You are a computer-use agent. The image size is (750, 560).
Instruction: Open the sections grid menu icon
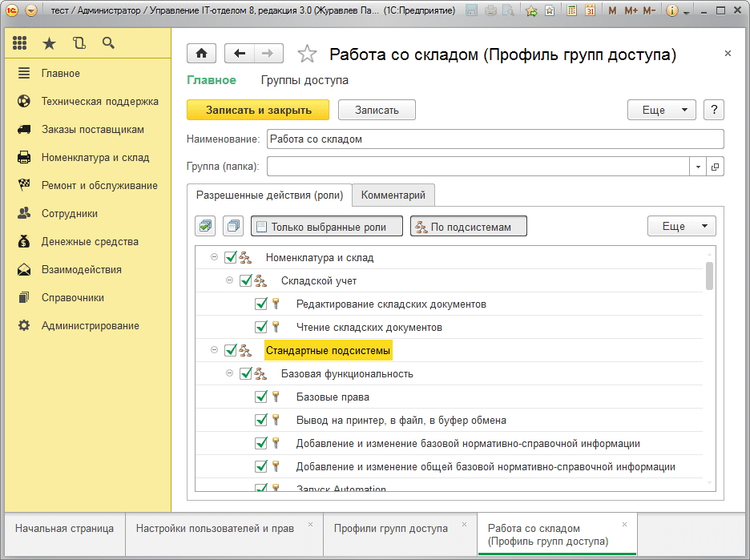pos(19,43)
